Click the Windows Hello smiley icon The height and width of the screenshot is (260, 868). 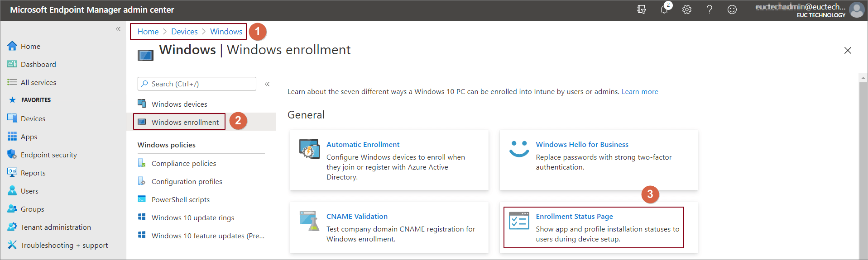pos(519,149)
